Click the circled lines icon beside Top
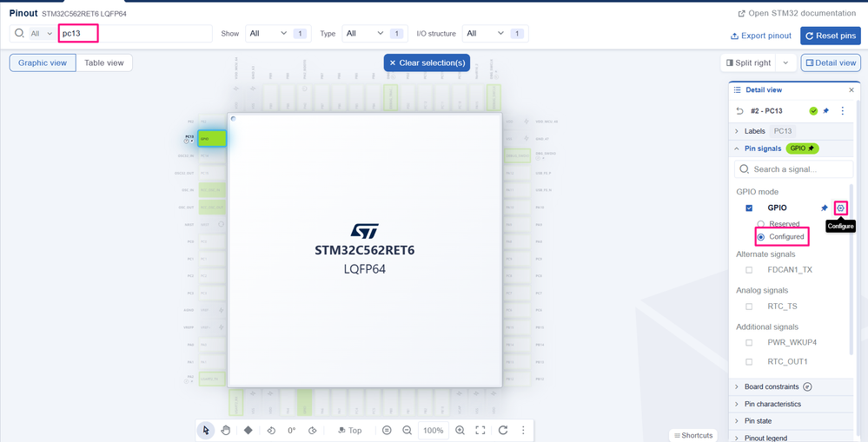This screenshot has height=442, width=868. tap(387, 431)
